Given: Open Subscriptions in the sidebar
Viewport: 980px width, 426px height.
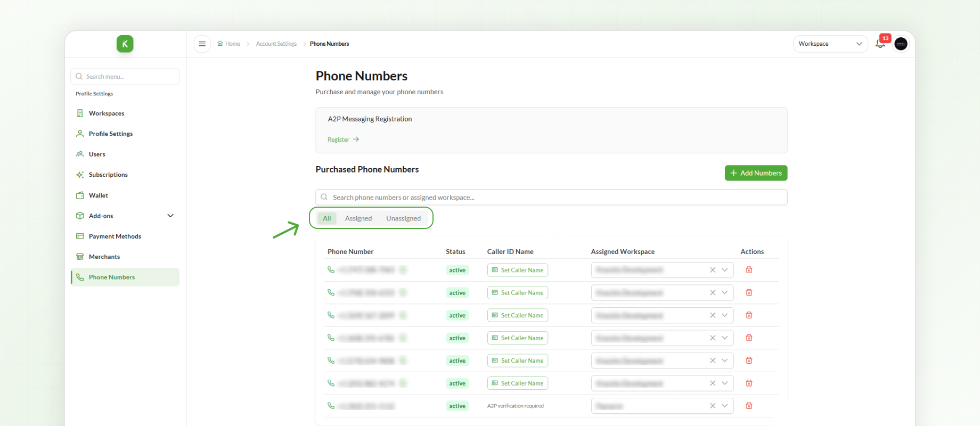Looking at the screenshot, I should point(125,175).
